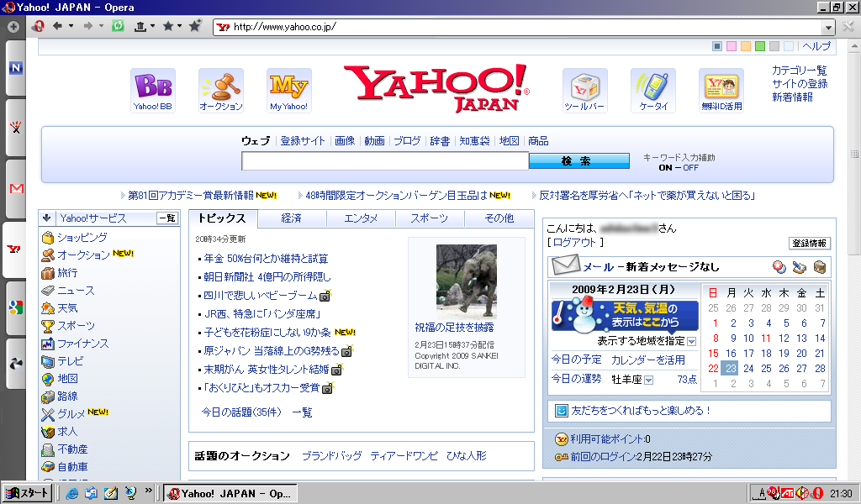
Task: Click the Yahoo! JAPAN logo
Action: [437, 87]
